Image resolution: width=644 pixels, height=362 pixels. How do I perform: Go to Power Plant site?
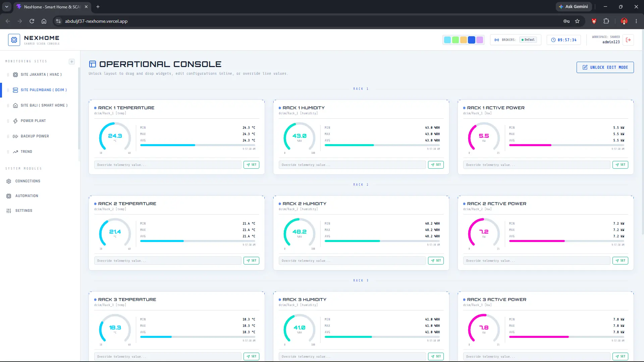pyautogui.click(x=33, y=121)
